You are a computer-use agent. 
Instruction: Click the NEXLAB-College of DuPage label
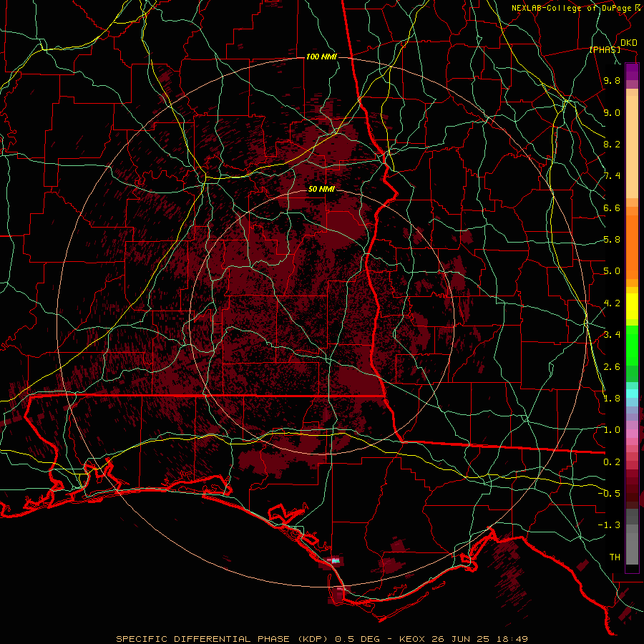(571, 8)
